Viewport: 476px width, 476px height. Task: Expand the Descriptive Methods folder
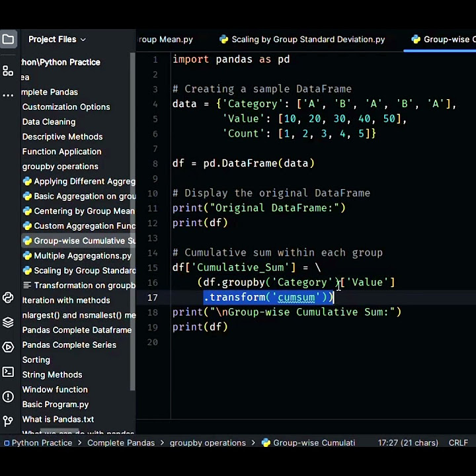(62, 137)
